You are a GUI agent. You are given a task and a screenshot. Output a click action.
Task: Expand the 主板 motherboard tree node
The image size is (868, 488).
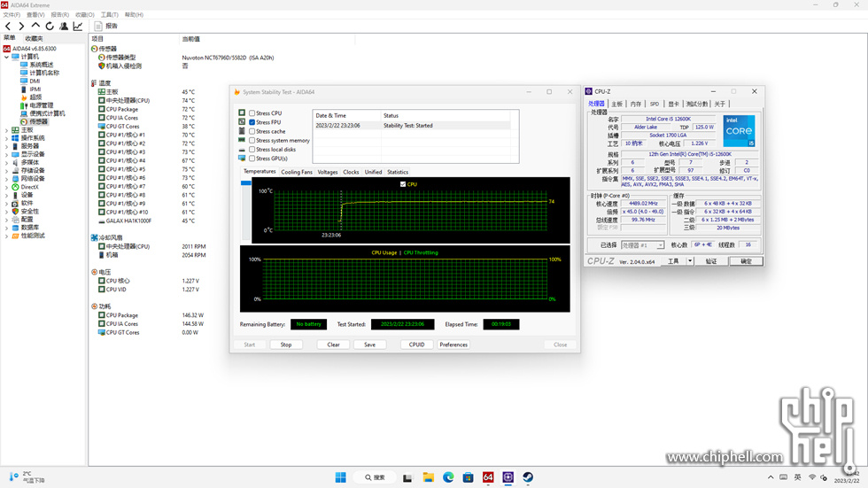[7, 130]
